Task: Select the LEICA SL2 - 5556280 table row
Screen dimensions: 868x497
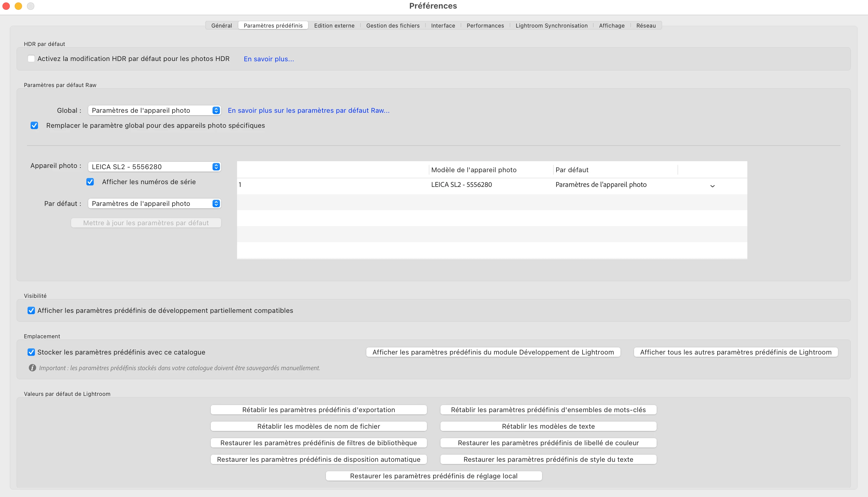Action: [x=461, y=185]
